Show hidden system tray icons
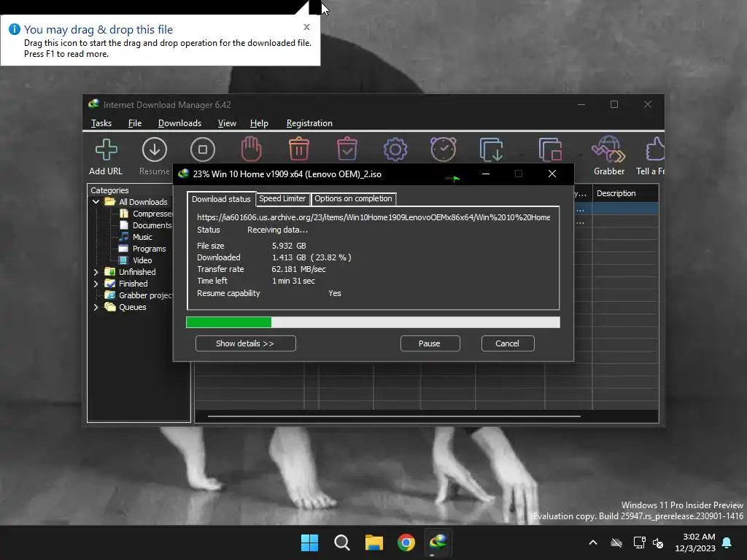This screenshot has width=747, height=560. pos(593,542)
